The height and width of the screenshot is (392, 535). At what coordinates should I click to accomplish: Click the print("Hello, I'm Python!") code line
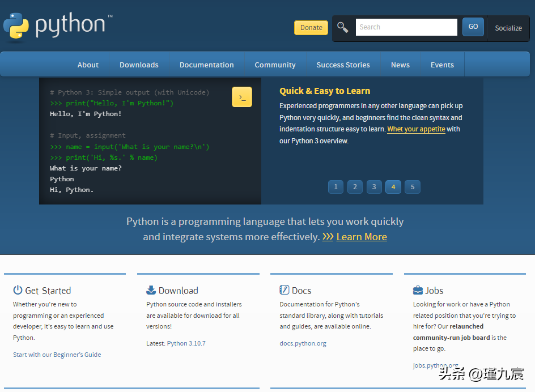tap(112, 103)
